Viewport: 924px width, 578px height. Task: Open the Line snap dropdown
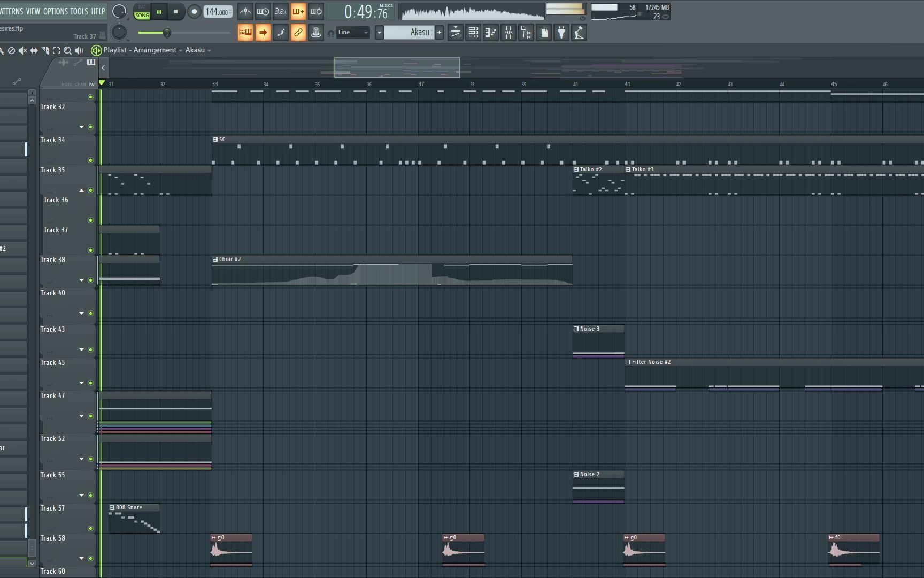[x=353, y=33]
